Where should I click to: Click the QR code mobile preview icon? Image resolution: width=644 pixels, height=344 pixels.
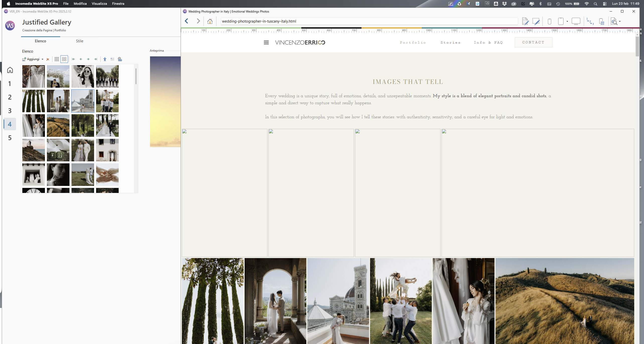tap(602, 22)
